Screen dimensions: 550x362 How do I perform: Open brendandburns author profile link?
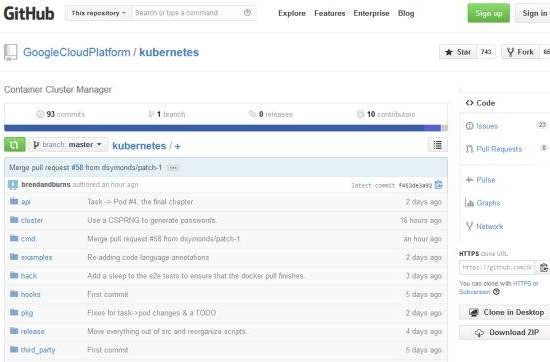[x=46, y=185]
